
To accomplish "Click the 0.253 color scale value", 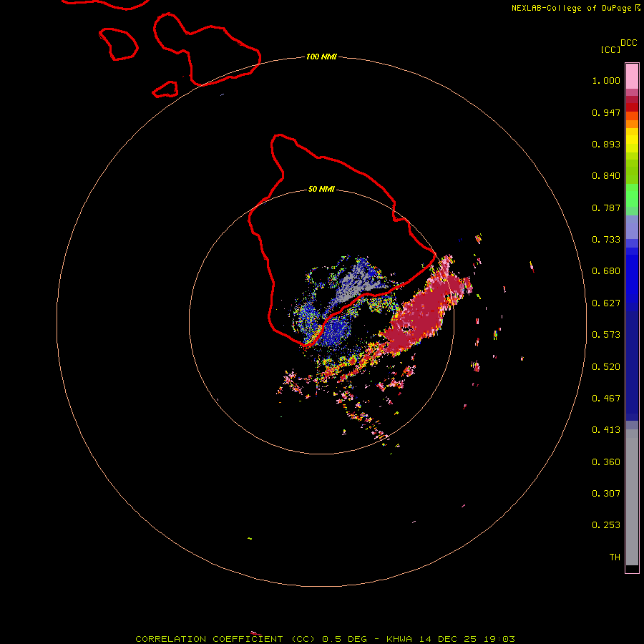I will (606, 525).
